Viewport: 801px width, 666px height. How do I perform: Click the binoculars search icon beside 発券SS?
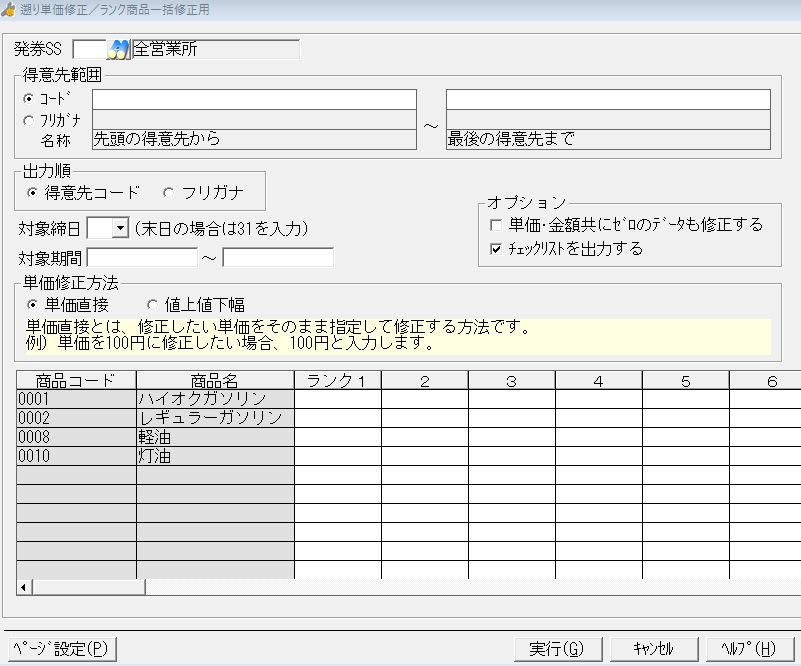pos(120,49)
